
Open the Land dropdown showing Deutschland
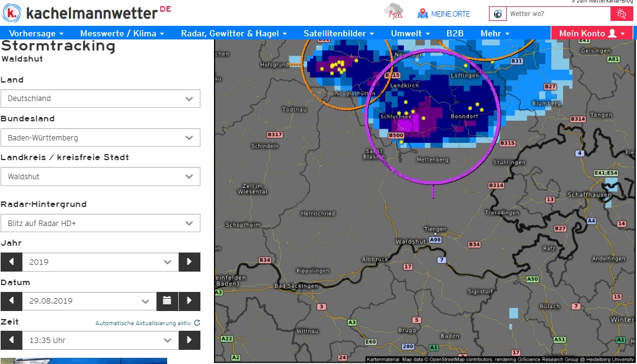pyautogui.click(x=101, y=99)
